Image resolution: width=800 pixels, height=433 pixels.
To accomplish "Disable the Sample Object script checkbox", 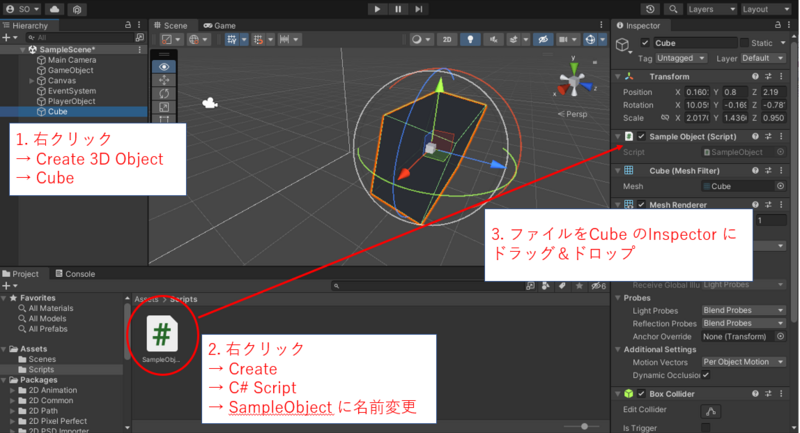I will pyautogui.click(x=641, y=137).
